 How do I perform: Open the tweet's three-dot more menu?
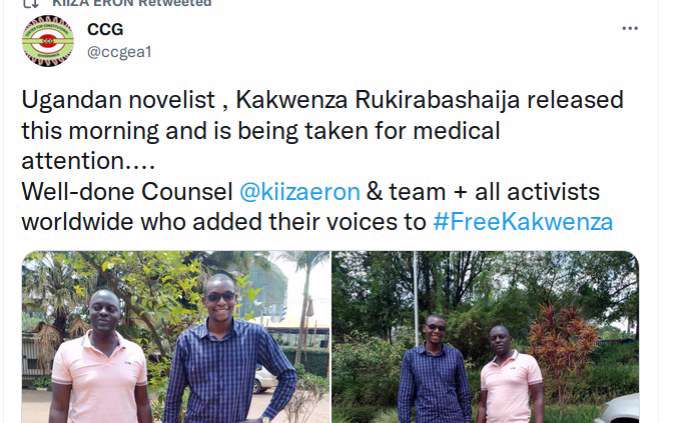(x=630, y=29)
